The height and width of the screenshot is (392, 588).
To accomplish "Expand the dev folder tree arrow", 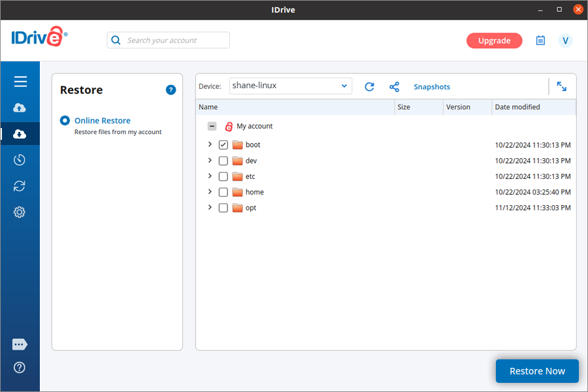I will pyautogui.click(x=210, y=161).
